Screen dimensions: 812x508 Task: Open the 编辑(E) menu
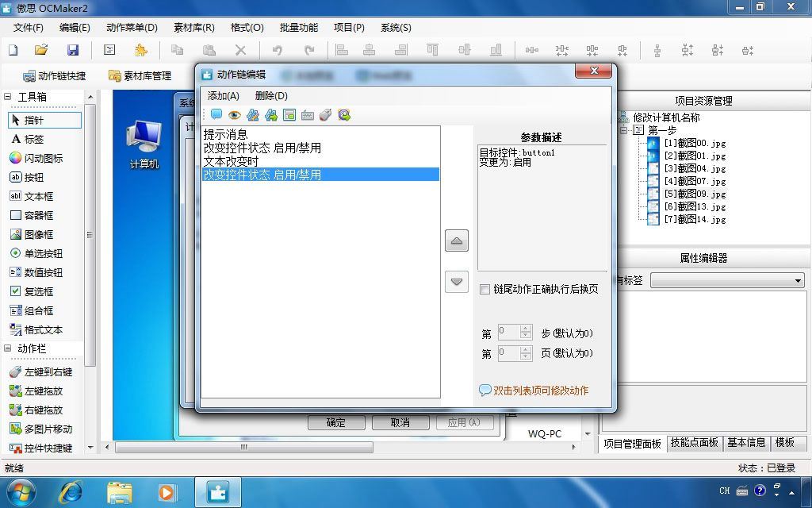75,28
